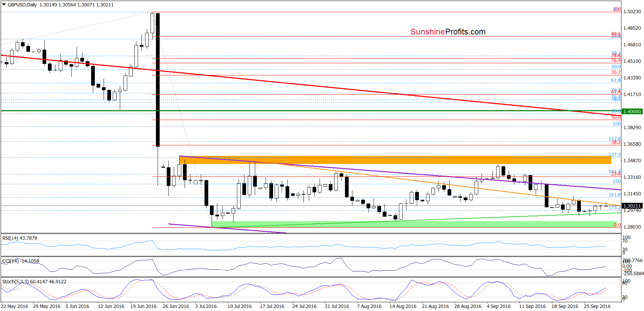Click the OHLC values 1.30149 1.30564 1.30071 1.30211
This screenshot has height=311, width=644.
77,5
